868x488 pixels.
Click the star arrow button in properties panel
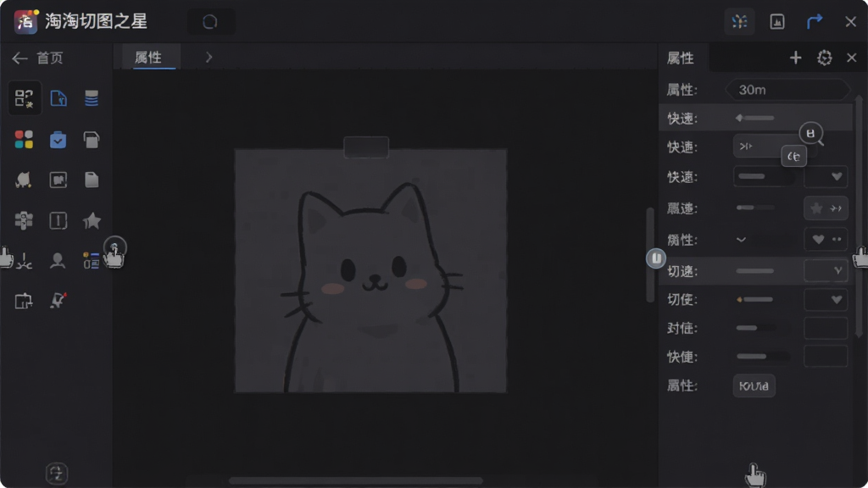(x=826, y=208)
